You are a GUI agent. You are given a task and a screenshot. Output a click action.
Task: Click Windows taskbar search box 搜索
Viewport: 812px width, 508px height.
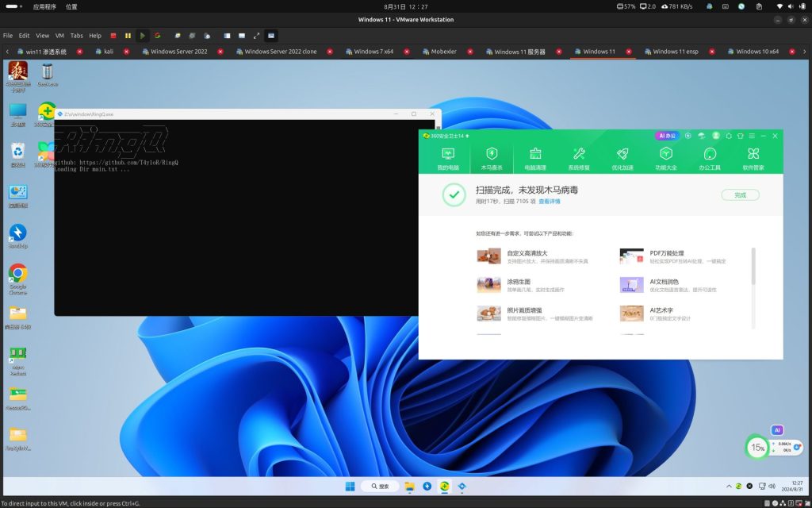[380, 487]
